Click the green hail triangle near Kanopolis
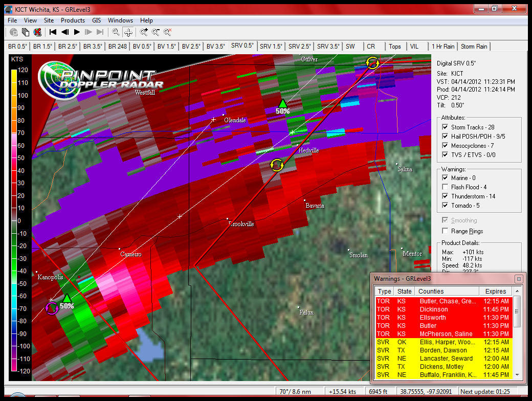532x401 pixels. coord(67,298)
